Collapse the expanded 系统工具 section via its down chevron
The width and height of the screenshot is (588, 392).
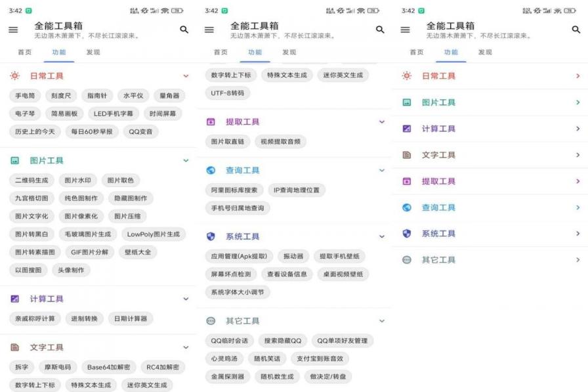[382, 236]
